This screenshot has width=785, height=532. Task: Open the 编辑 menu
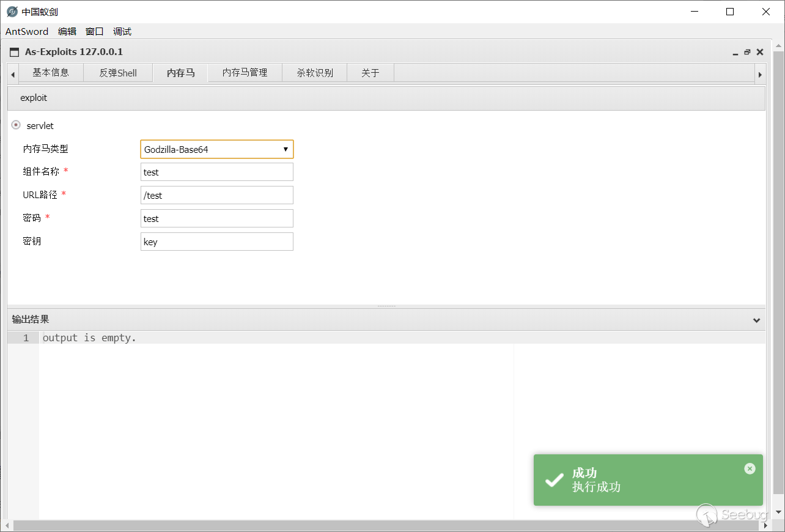pos(67,31)
